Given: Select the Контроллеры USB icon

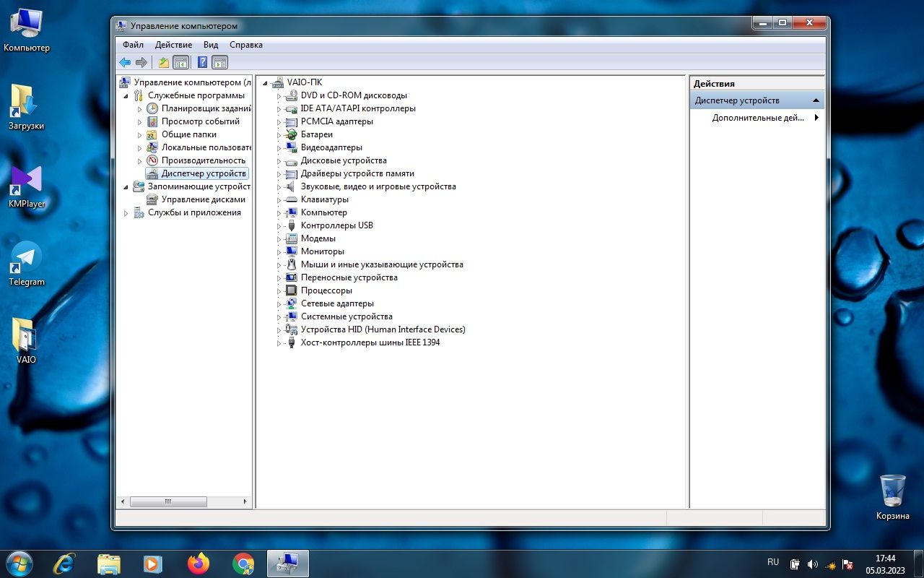Looking at the screenshot, I should [x=292, y=225].
